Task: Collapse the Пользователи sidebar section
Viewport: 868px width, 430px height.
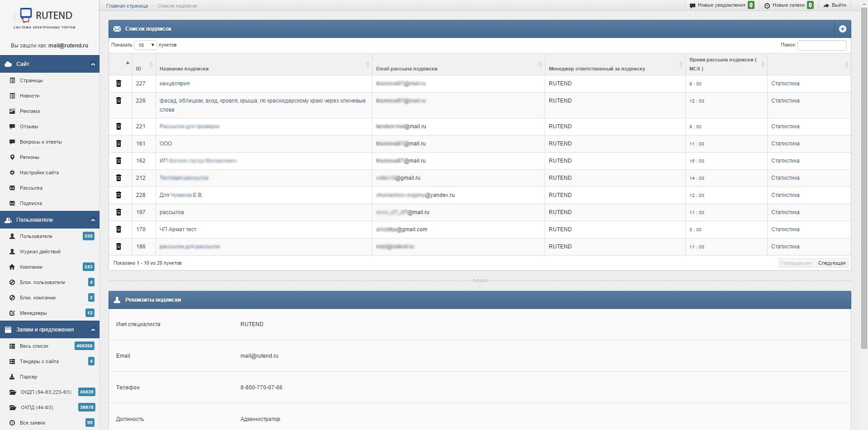Action: pyautogui.click(x=93, y=220)
